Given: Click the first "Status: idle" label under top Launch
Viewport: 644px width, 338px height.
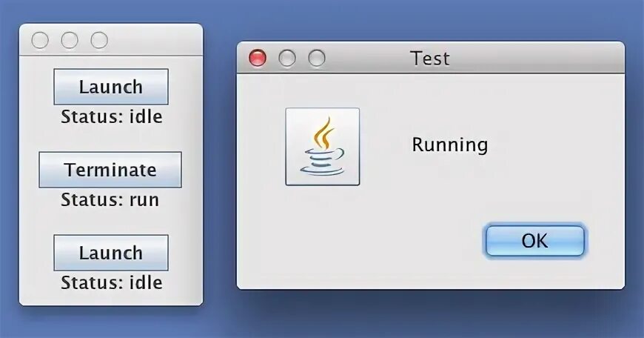Looking at the screenshot, I should pyautogui.click(x=112, y=116).
